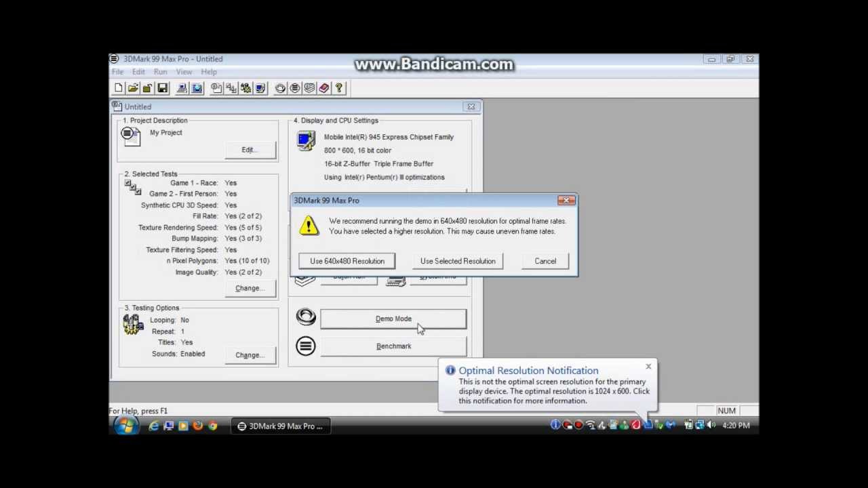Click the red book toolbar icon
The image size is (868, 488).
click(x=324, y=88)
